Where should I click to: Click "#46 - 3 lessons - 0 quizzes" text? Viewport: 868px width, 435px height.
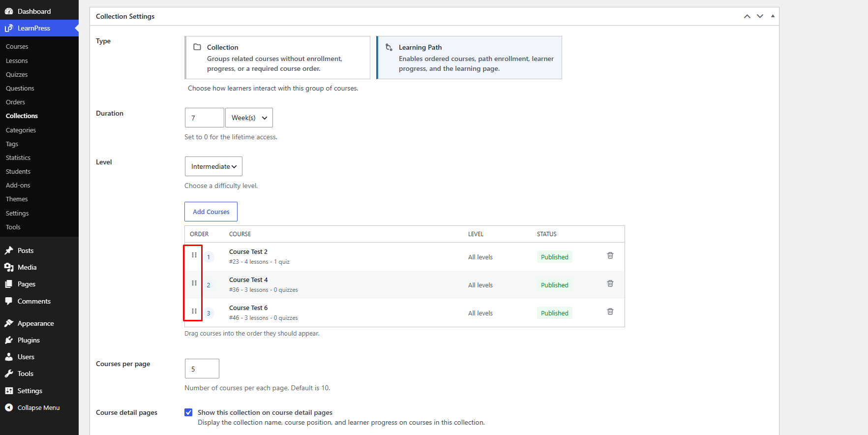tap(264, 318)
